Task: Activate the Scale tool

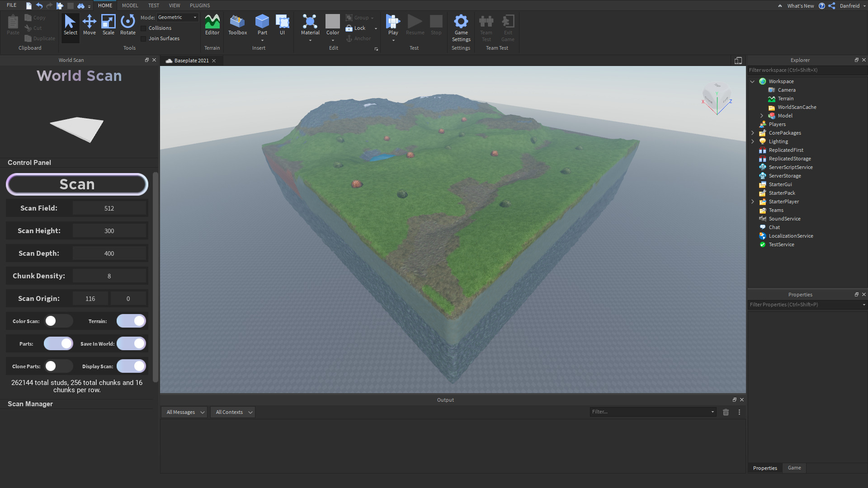Action: 108,24
